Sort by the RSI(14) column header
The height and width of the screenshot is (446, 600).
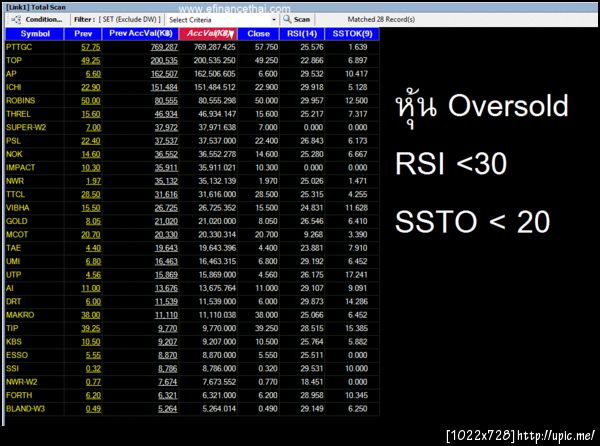[x=302, y=34]
